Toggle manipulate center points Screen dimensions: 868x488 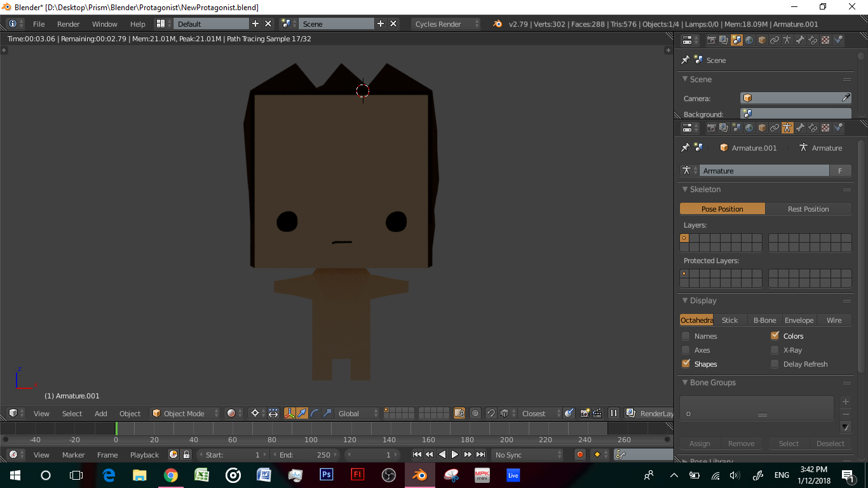273,413
